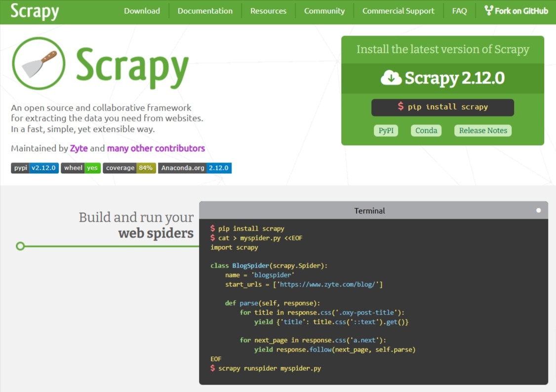Click the Fork on GitHub link
The image size is (556, 392).
click(x=516, y=11)
